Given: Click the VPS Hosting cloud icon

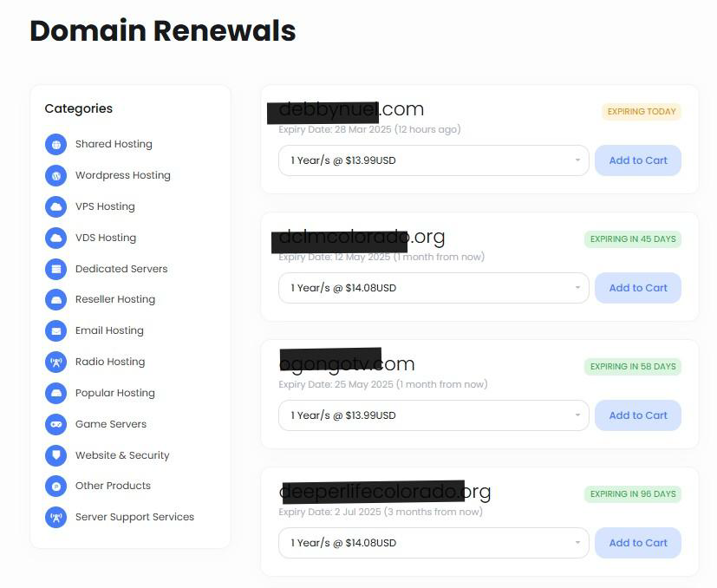Looking at the screenshot, I should pyautogui.click(x=55, y=206).
